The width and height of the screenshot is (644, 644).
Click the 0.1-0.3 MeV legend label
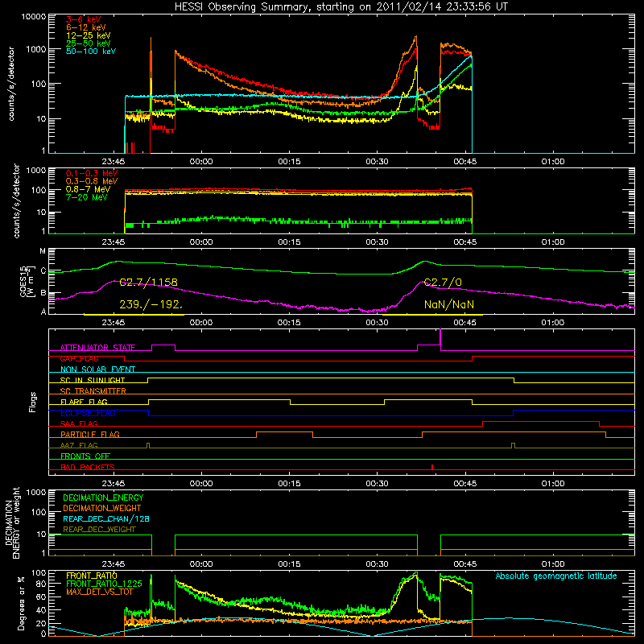click(92, 173)
